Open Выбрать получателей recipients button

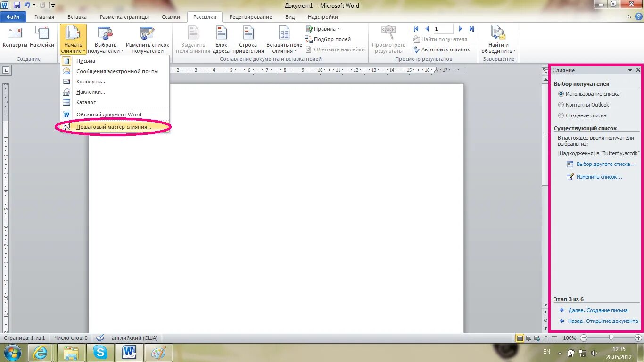coord(106,40)
